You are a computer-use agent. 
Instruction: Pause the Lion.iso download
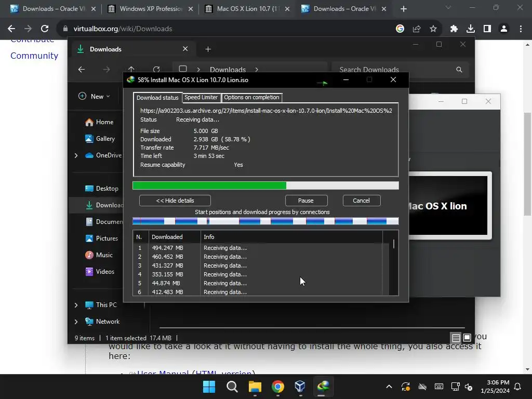(x=306, y=201)
